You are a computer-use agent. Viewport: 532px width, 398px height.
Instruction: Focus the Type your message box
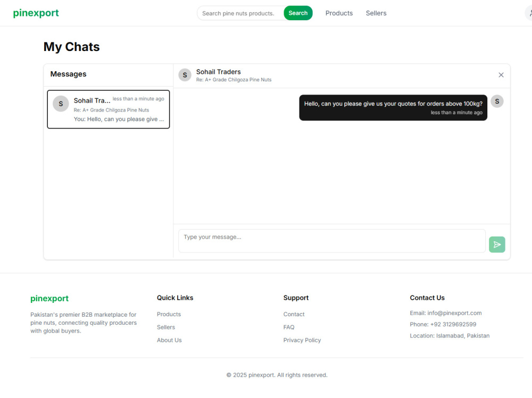332,241
